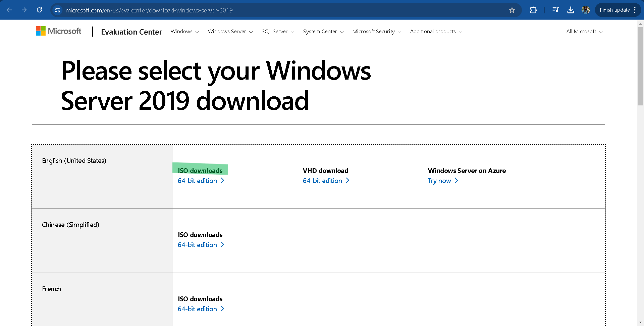This screenshot has height=326, width=644.
Task: Click the Chinese (Simplified) language label
Action: 70,225
